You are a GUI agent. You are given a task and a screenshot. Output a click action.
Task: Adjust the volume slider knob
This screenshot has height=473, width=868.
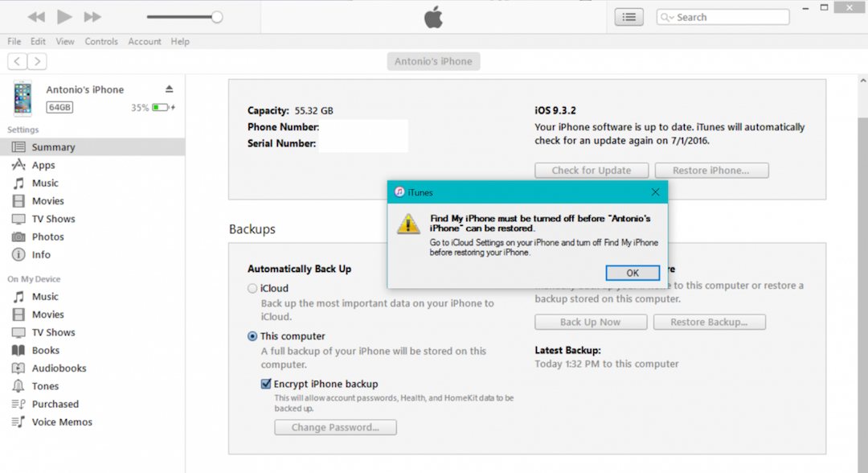pyautogui.click(x=216, y=17)
